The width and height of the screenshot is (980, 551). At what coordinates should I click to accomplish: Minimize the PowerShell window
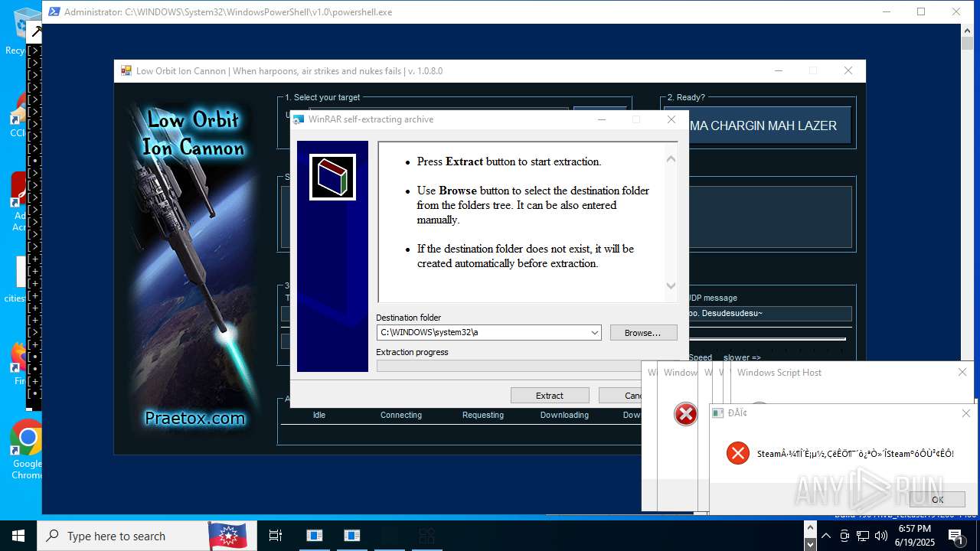click(x=887, y=11)
